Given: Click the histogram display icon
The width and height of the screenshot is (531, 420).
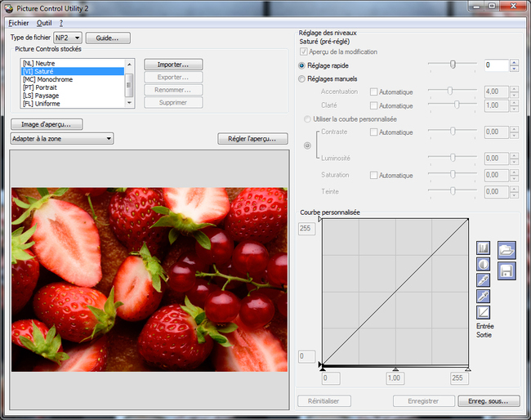Looking at the screenshot, I should (483, 248).
